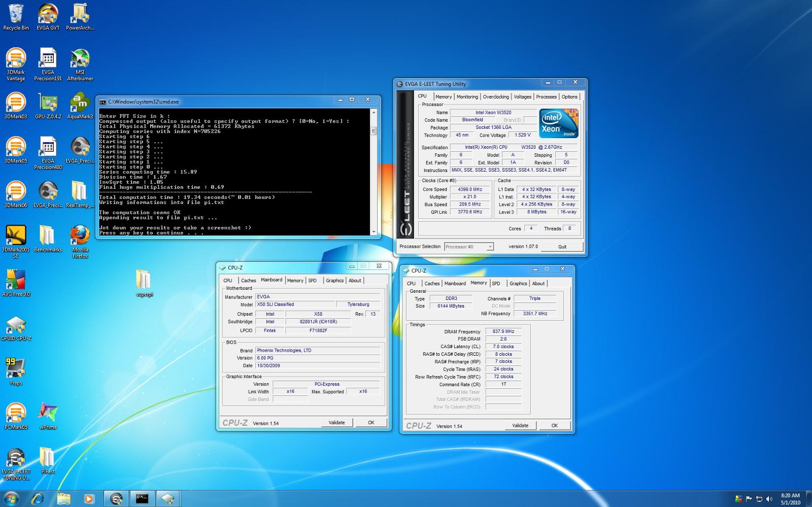Open the superpi folder on desktop

pos(144,283)
